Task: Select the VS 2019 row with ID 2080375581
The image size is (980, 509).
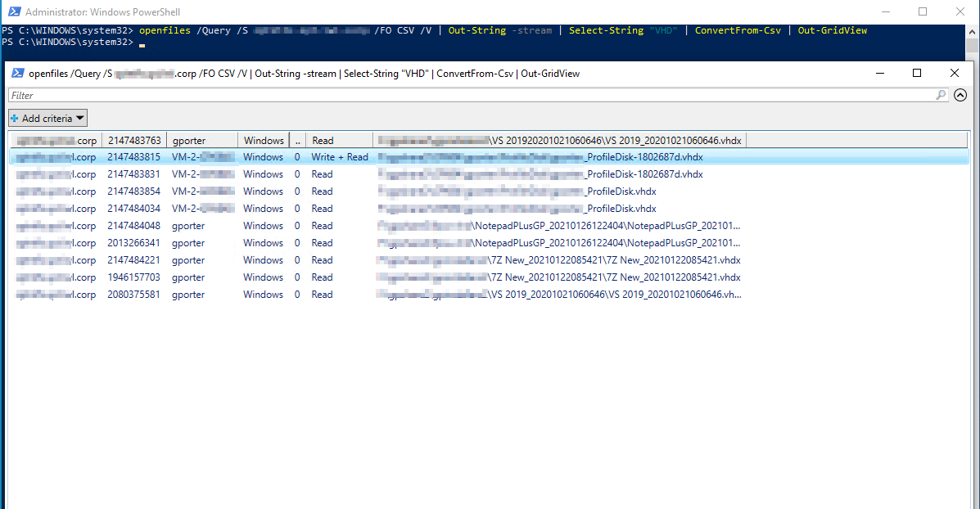Action: 134,295
